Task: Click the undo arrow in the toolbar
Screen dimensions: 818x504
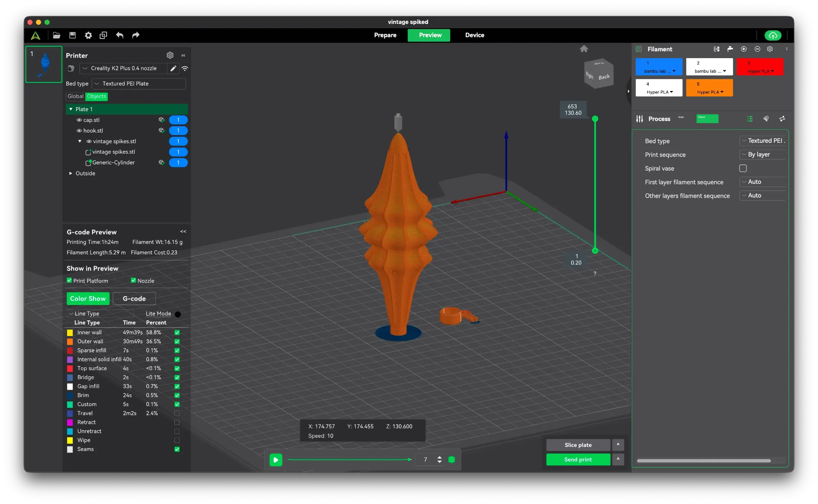Action: pos(120,35)
